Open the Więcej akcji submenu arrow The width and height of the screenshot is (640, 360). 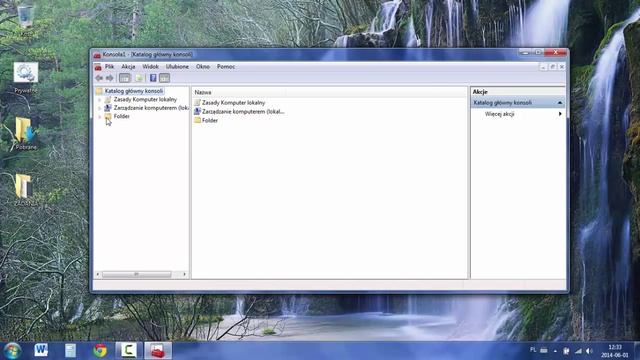[x=560, y=114]
